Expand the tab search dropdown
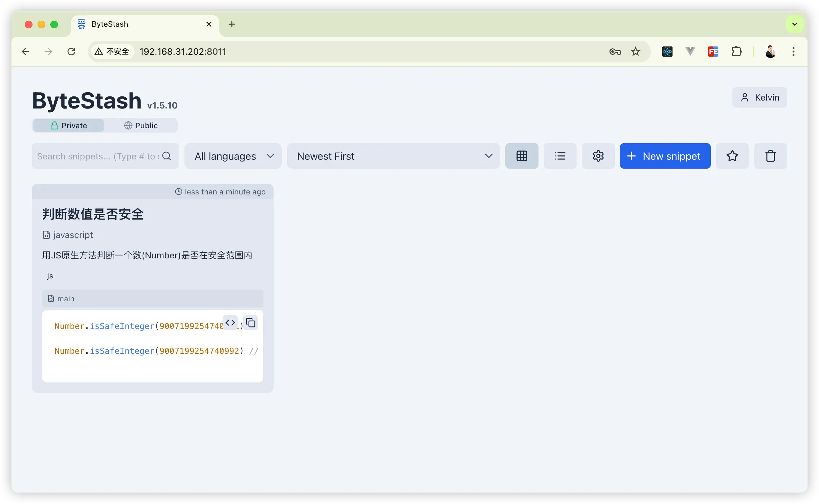819x504 pixels. point(795,24)
